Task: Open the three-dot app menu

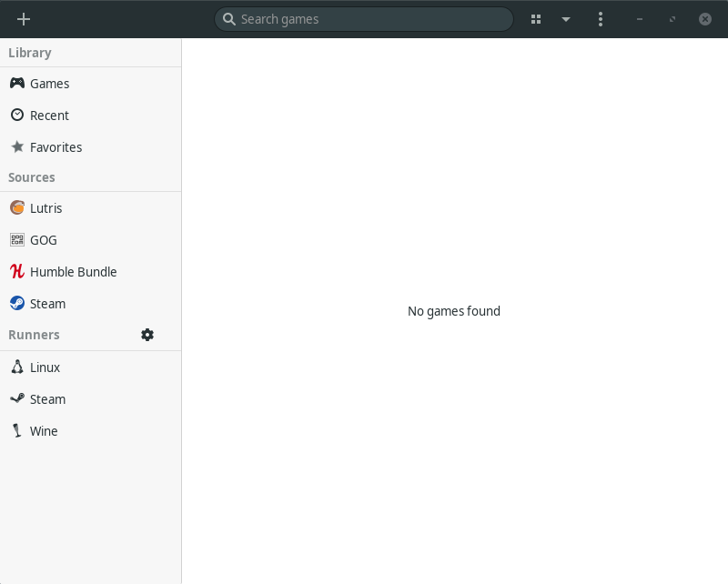Action: pyautogui.click(x=601, y=18)
